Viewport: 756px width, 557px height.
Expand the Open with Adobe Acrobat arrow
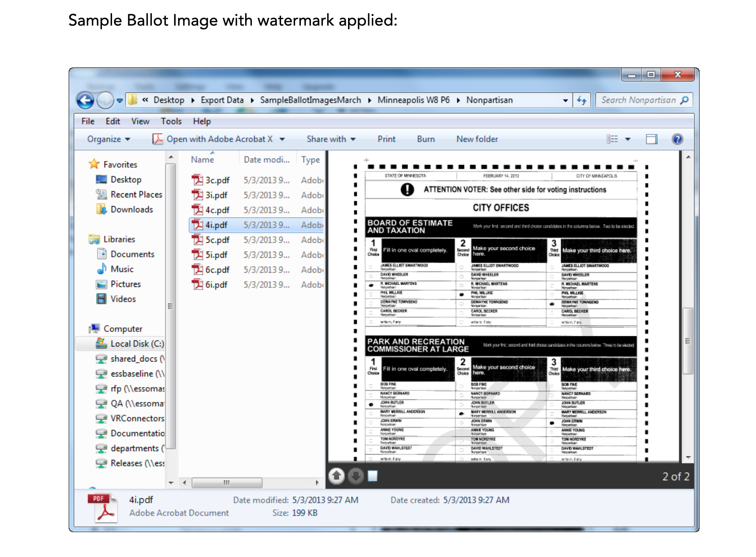(x=282, y=139)
